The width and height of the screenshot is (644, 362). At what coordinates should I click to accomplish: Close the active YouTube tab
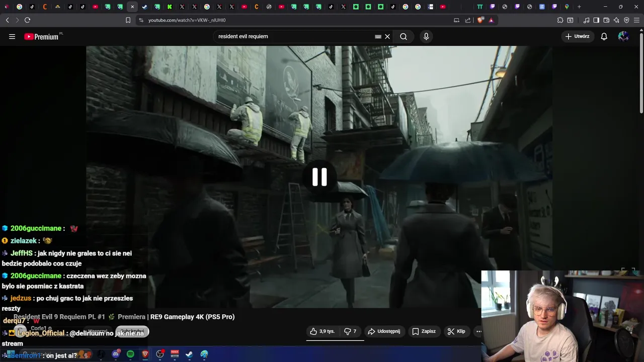point(132,7)
